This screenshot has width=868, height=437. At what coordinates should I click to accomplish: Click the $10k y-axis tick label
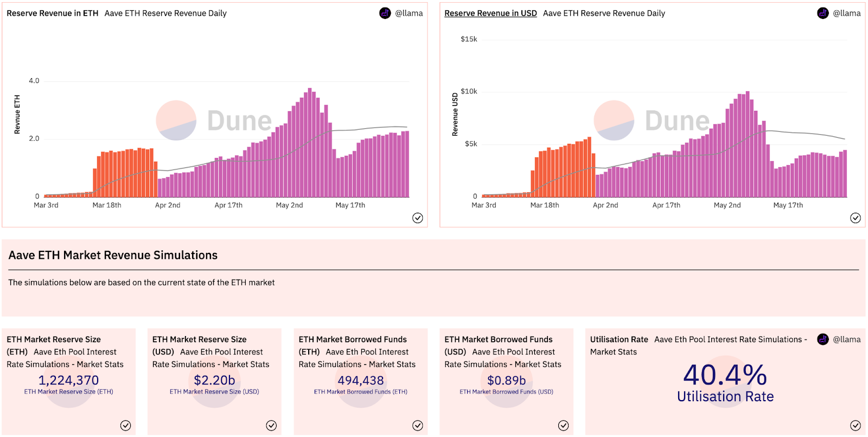[x=469, y=91]
